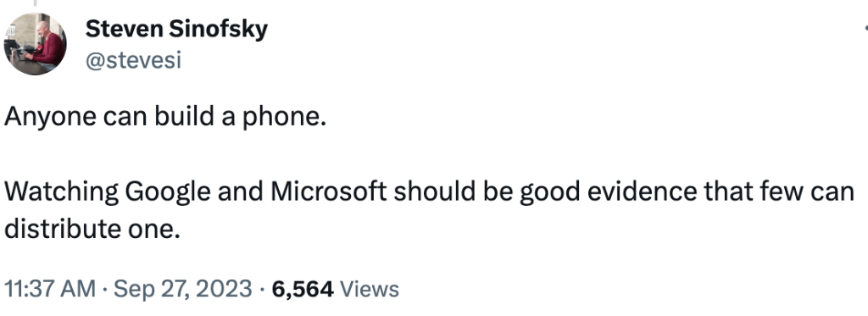Click the word Microsoft in the tweet
The height and width of the screenshot is (316, 868).
pyautogui.click(x=329, y=191)
